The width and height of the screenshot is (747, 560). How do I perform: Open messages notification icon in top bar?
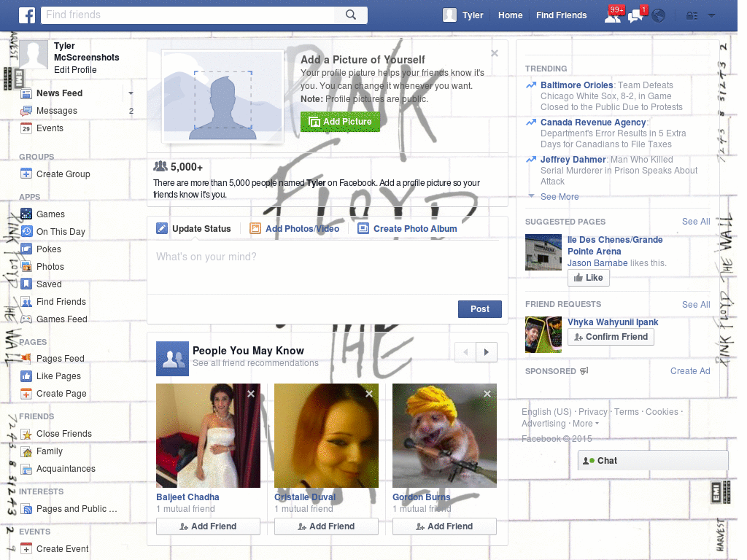coord(636,16)
